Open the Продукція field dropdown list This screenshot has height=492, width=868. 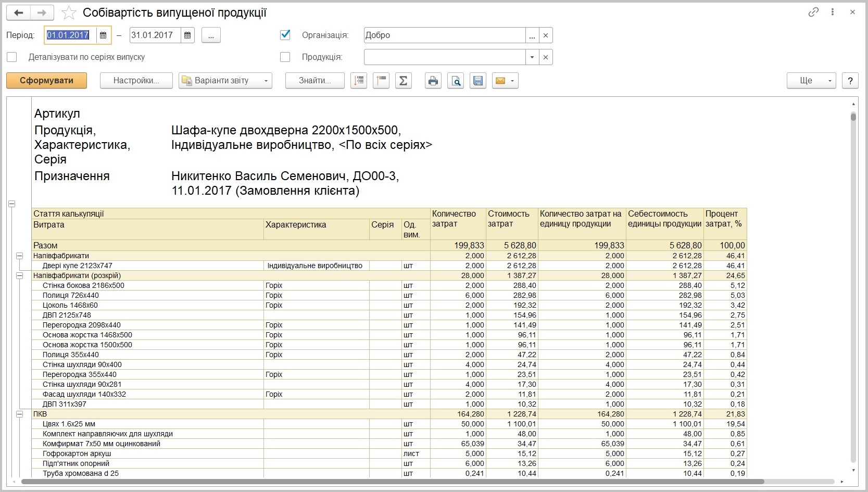[x=532, y=57]
